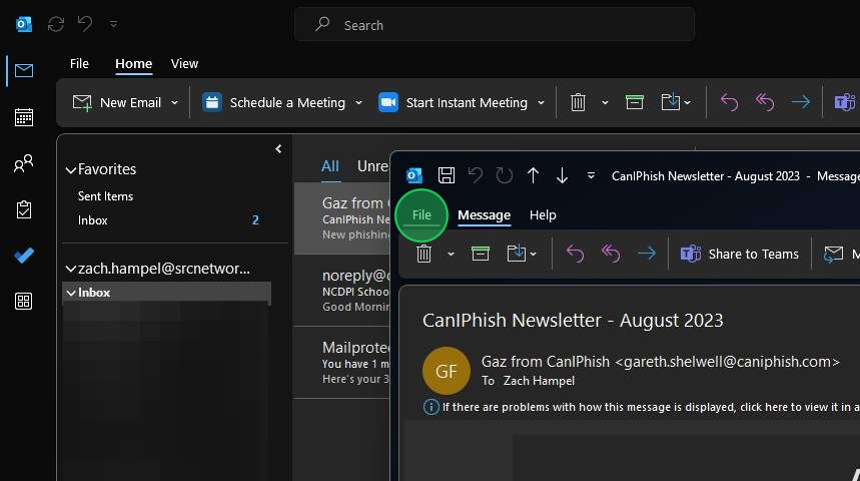Image resolution: width=860 pixels, height=481 pixels.
Task: Open the Customize Quick Access Toolbar dropdown in main window
Action: (114, 24)
